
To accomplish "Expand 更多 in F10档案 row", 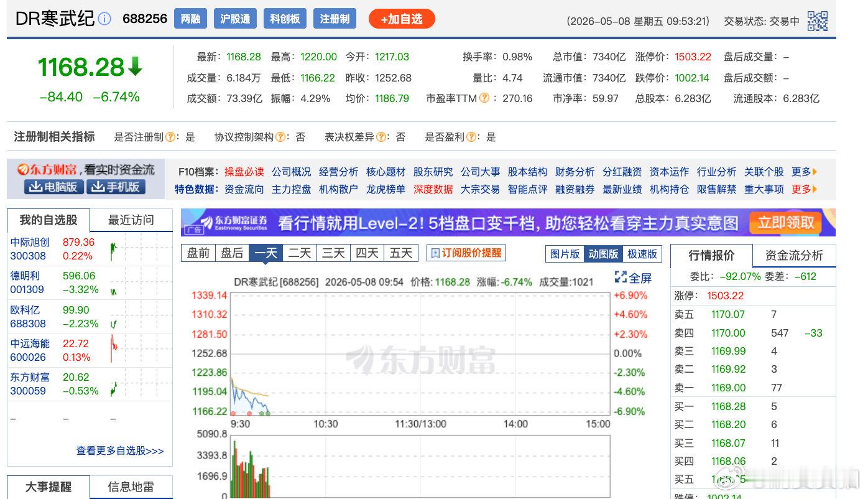I will (804, 172).
